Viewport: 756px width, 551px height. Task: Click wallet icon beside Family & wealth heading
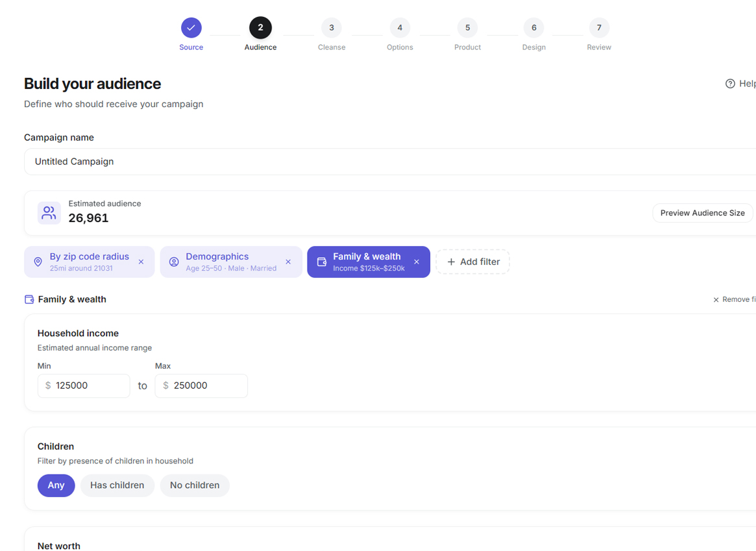coord(29,299)
